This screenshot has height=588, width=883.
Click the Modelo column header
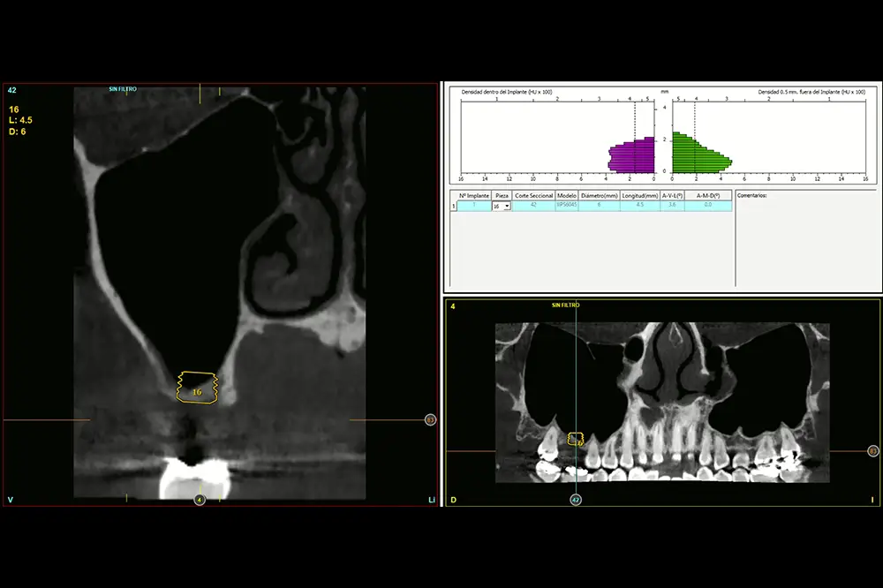(x=567, y=195)
